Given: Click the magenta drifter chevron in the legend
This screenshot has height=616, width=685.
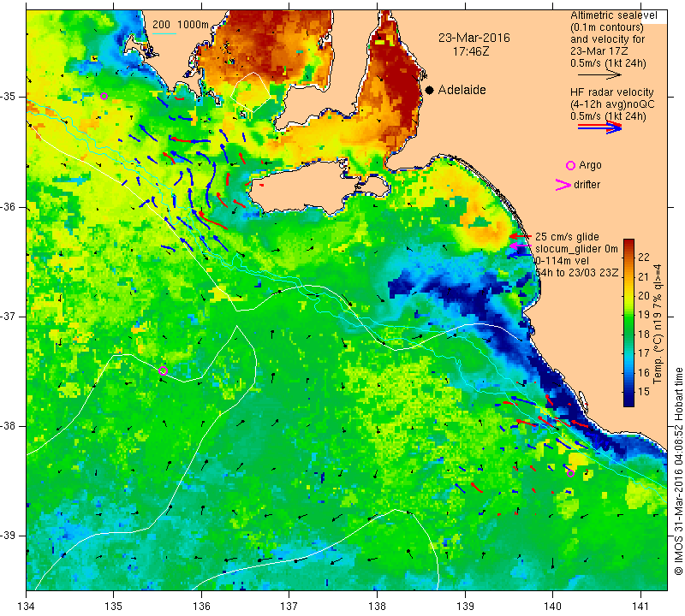Looking at the screenshot, I should click(x=563, y=185).
